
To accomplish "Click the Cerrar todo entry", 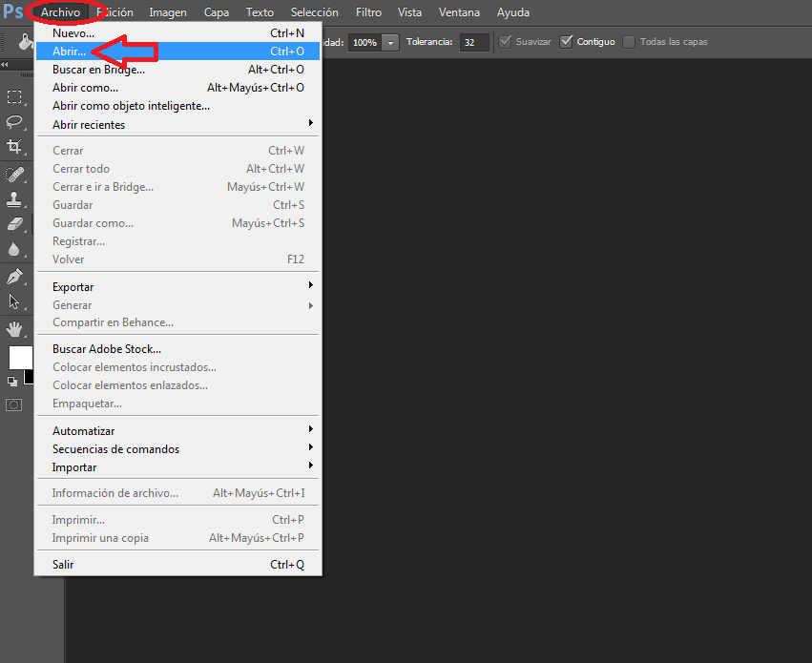I will coord(177,168).
